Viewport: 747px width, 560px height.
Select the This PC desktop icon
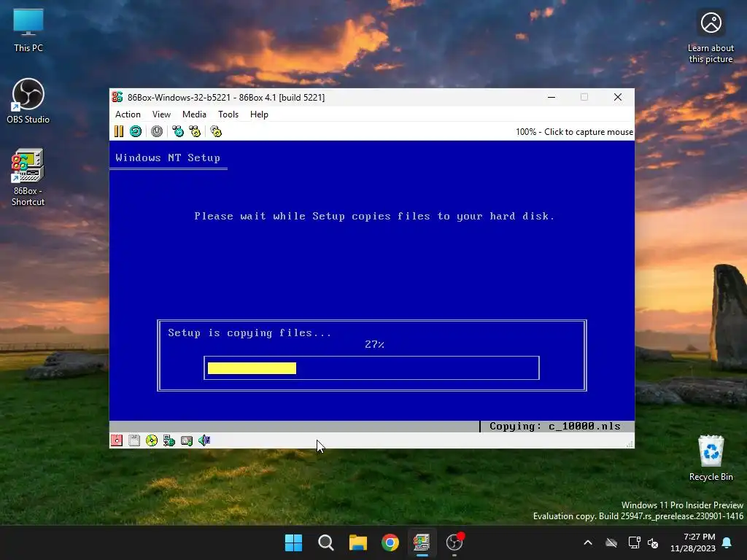[28, 31]
